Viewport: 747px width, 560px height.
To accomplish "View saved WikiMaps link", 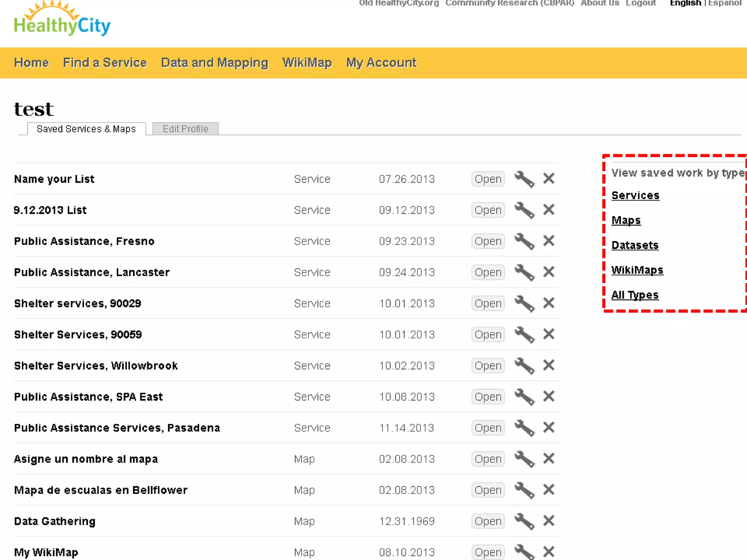I will (x=637, y=270).
